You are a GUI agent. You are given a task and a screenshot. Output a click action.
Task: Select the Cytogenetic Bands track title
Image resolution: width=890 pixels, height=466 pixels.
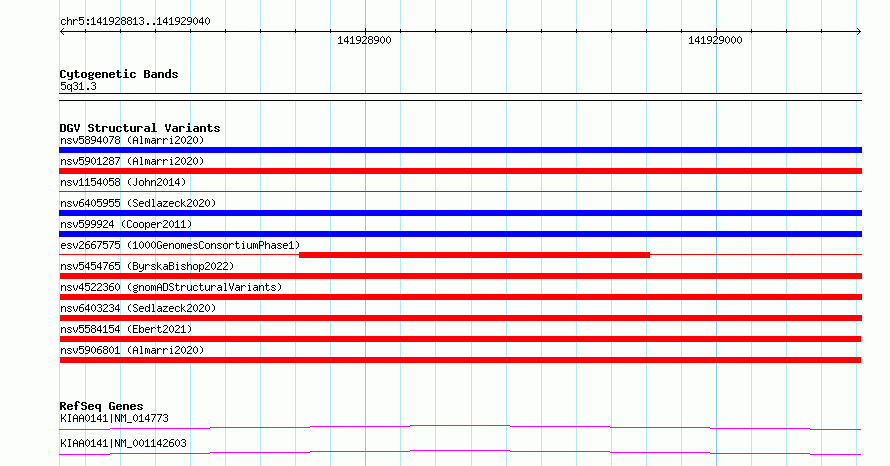pyautogui.click(x=119, y=74)
